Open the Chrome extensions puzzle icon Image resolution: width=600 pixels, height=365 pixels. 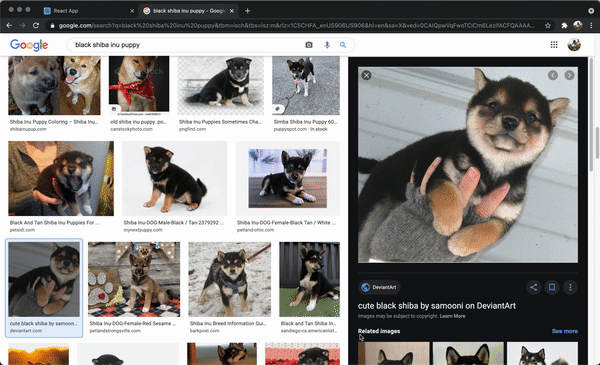564,26
